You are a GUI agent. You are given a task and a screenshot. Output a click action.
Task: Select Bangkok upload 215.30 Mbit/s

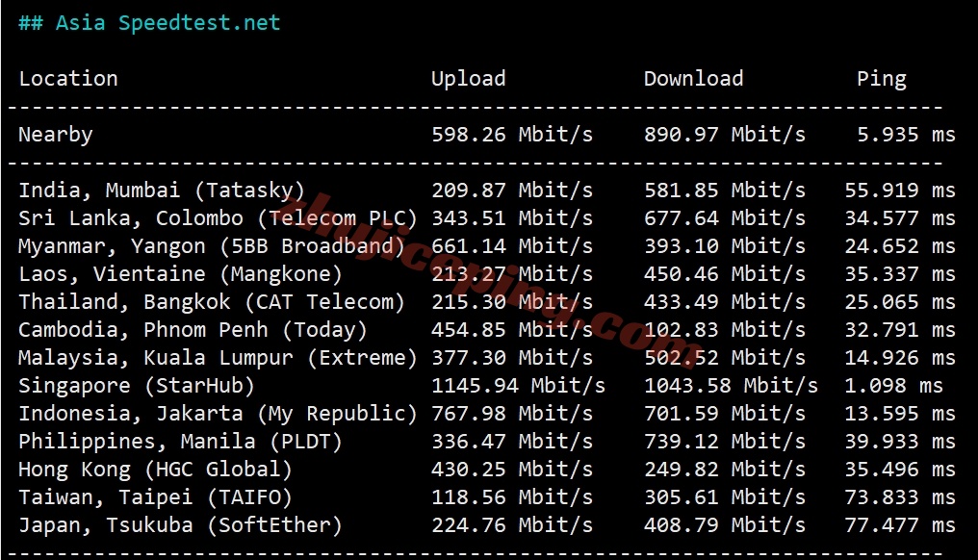tap(512, 302)
